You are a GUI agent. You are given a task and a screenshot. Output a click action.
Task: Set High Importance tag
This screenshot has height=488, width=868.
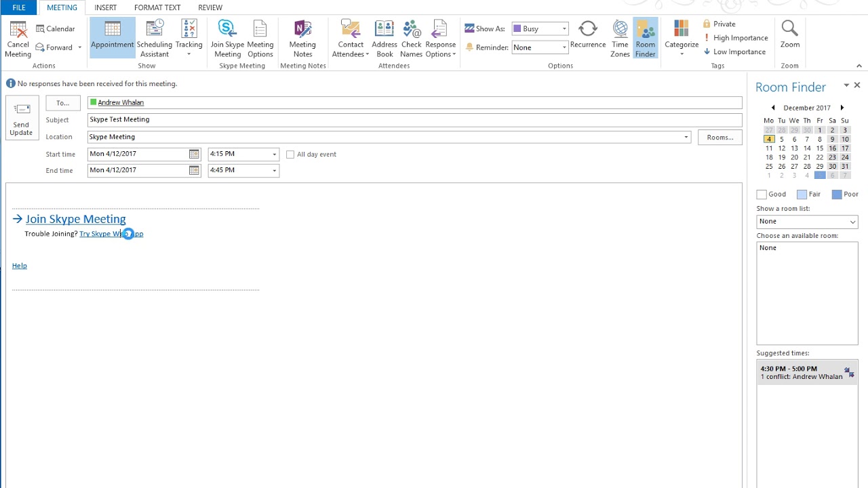(x=735, y=38)
